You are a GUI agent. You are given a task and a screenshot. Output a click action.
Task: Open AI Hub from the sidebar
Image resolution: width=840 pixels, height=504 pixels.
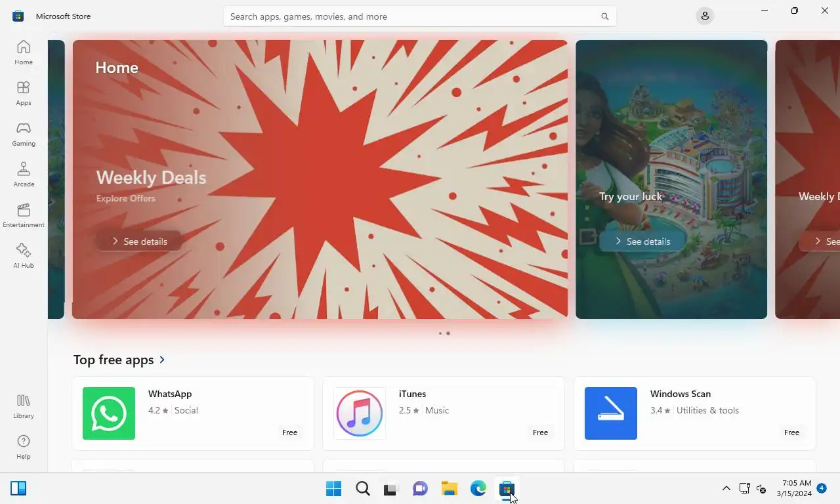24,256
